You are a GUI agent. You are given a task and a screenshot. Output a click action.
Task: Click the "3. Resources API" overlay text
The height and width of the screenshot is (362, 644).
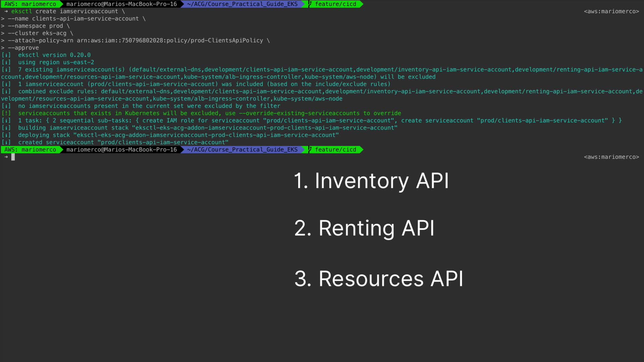pos(379,279)
